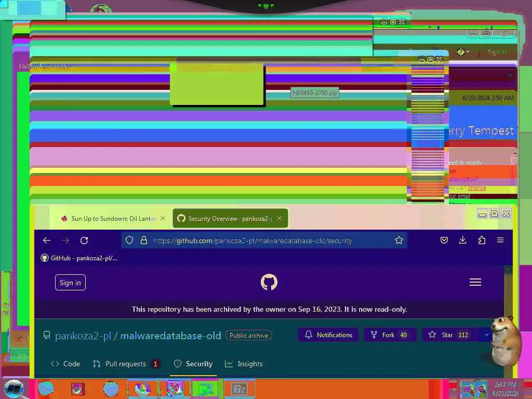This screenshot has height=399, width=532.
Task: Open the pankoza2-pl owner link
Action: coord(83,336)
